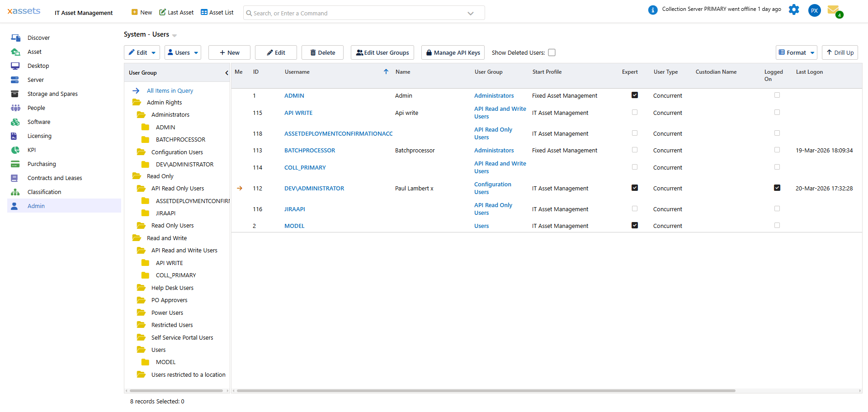Screen dimensions: 868x412
Task: Open the Asset List menu item
Action: [x=217, y=12]
